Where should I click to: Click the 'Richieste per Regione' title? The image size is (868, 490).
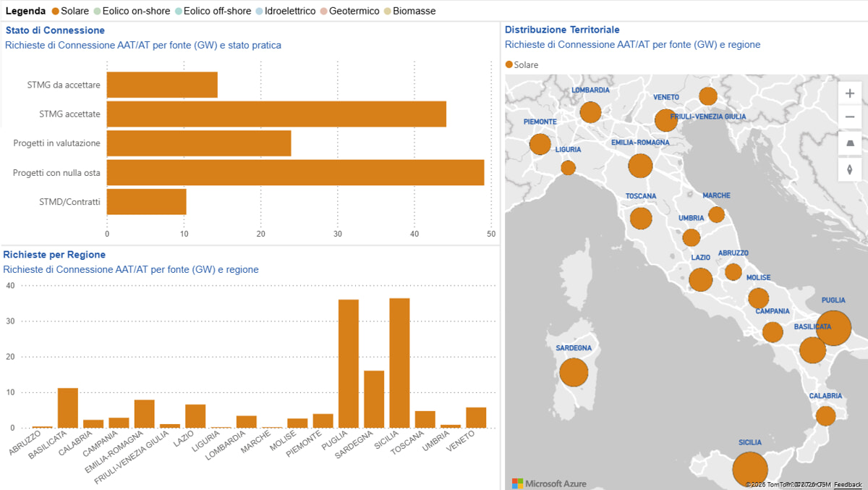coord(54,255)
